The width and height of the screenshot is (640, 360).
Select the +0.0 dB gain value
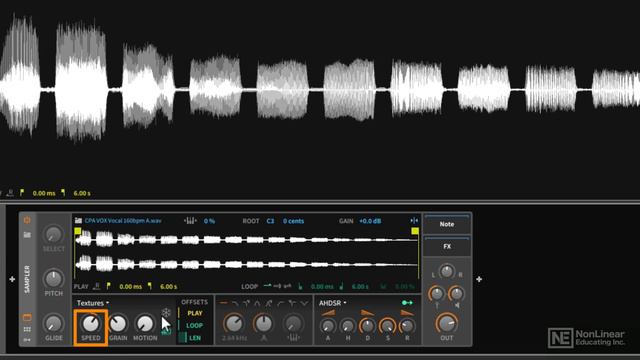370,221
